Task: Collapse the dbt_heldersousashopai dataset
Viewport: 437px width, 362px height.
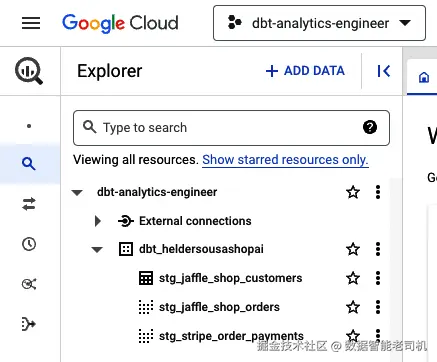Action: click(x=97, y=250)
